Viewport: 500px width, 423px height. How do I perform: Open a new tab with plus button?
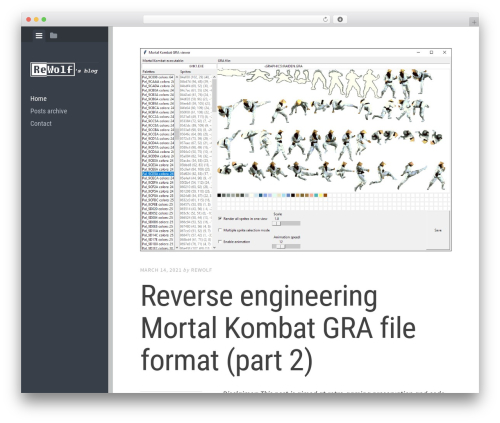pos(474,22)
